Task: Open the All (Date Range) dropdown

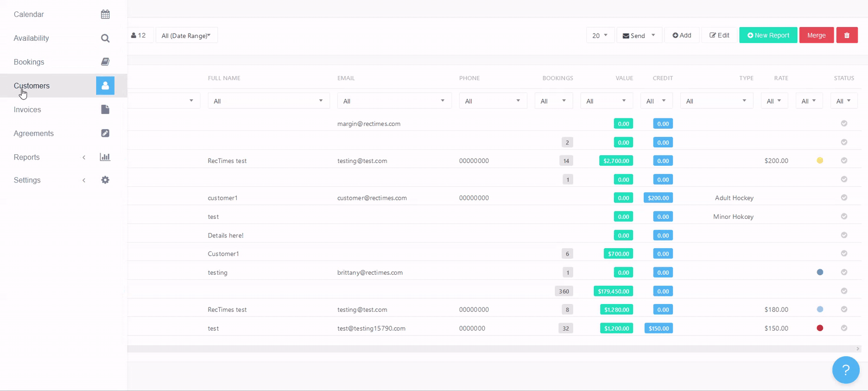Action: click(x=186, y=36)
